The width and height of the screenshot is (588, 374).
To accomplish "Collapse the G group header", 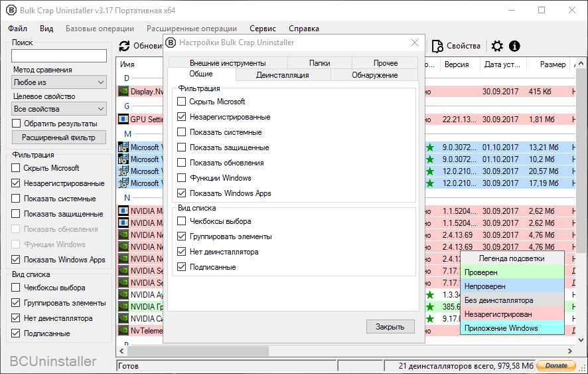I will (127, 106).
